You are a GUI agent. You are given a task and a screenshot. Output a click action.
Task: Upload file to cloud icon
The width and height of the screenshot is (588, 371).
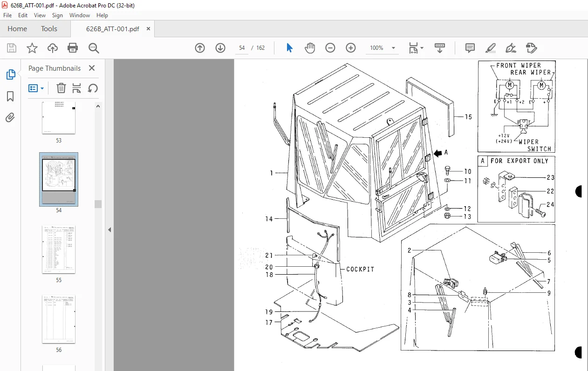pyautogui.click(x=53, y=48)
